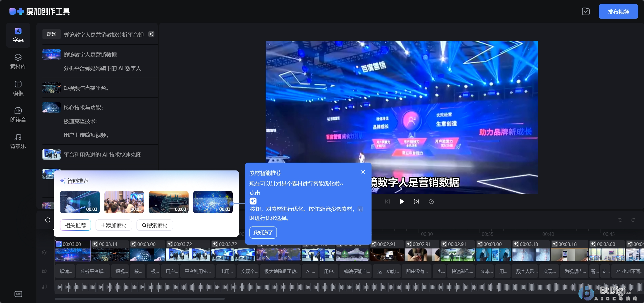This screenshot has width=644, height=303.
Task: Select the caption block 蝉镜便能自...
Action: tap(356, 271)
